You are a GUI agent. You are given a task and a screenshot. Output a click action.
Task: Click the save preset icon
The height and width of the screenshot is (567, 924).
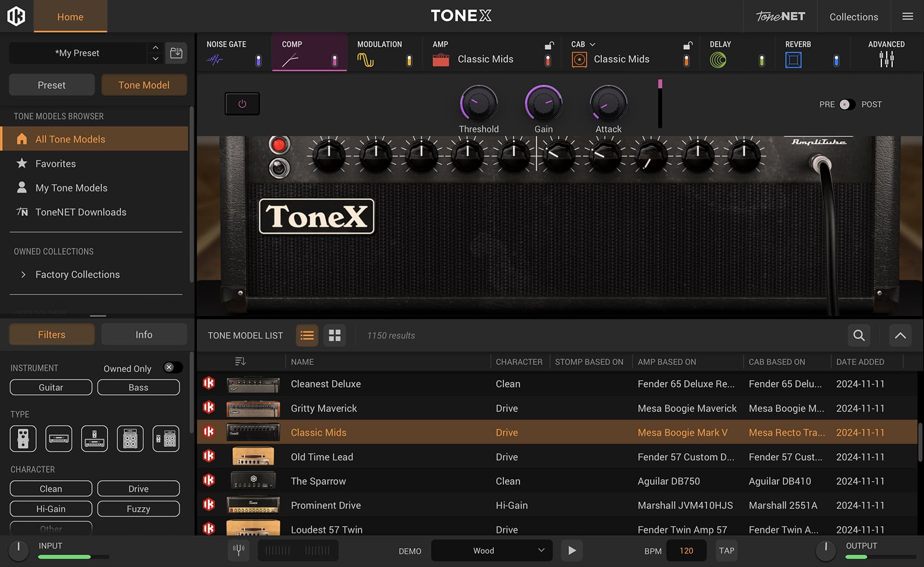click(x=176, y=53)
